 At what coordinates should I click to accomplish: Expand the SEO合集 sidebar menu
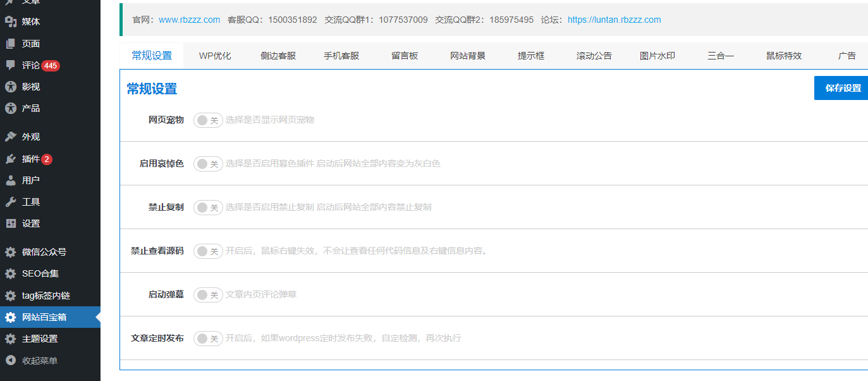pyautogui.click(x=40, y=273)
